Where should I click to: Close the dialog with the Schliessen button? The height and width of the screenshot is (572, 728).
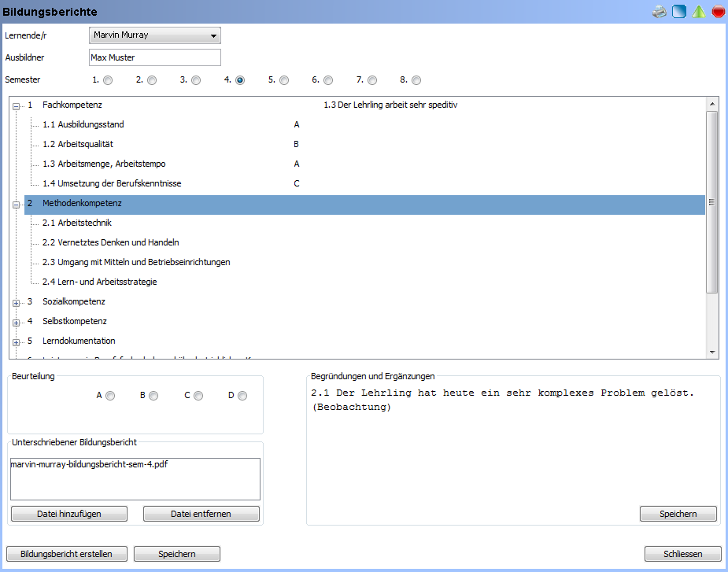pos(682,554)
